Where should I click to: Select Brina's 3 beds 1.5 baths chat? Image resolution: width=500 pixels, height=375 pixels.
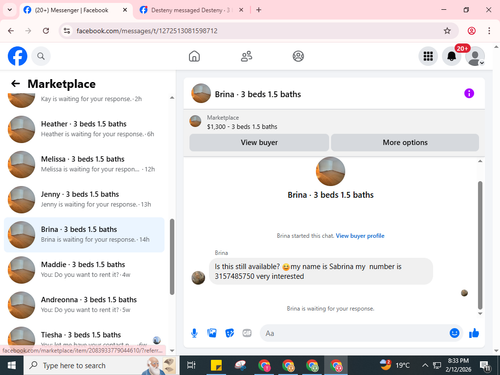coord(84,235)
